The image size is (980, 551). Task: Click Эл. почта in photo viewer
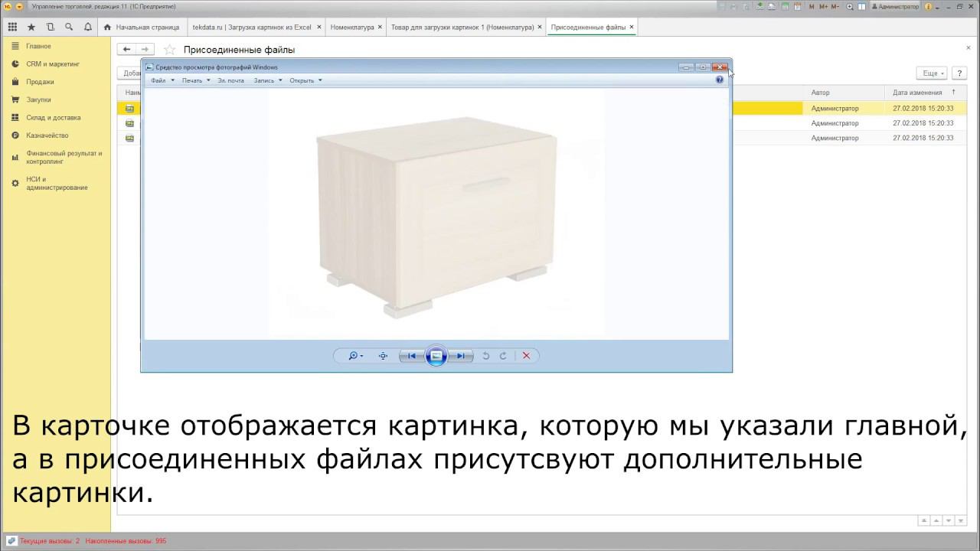coord(230,80)
